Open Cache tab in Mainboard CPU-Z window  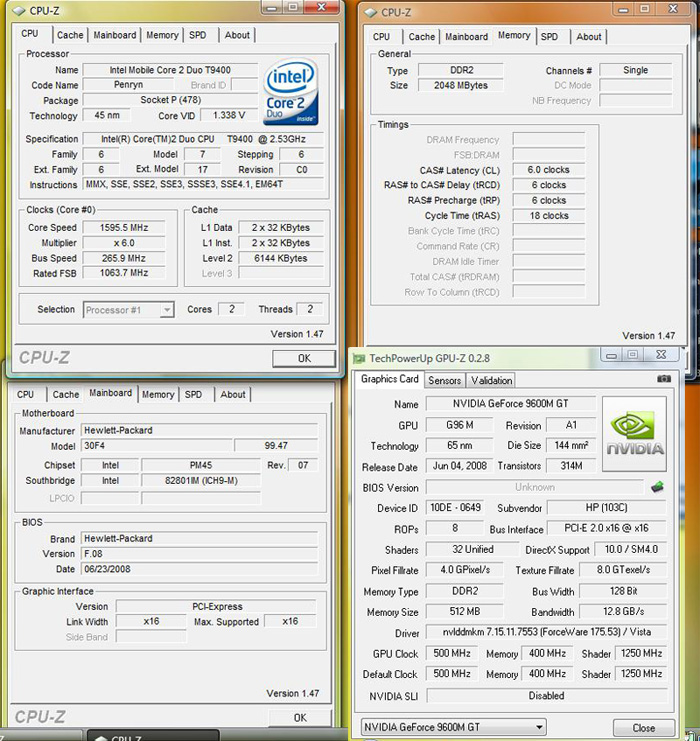click(66, 395)
